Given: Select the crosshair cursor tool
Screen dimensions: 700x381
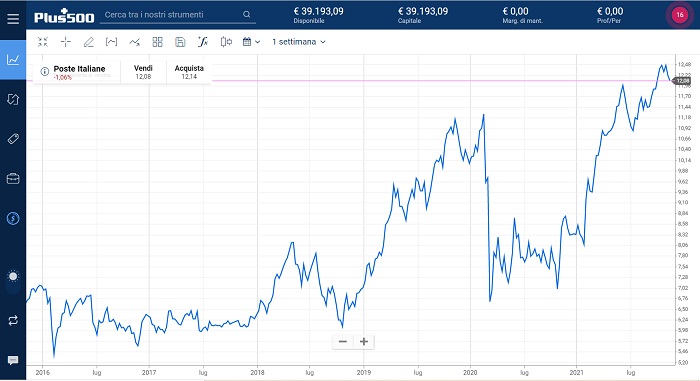Looking at the screenshot, I should coord(66,42).
